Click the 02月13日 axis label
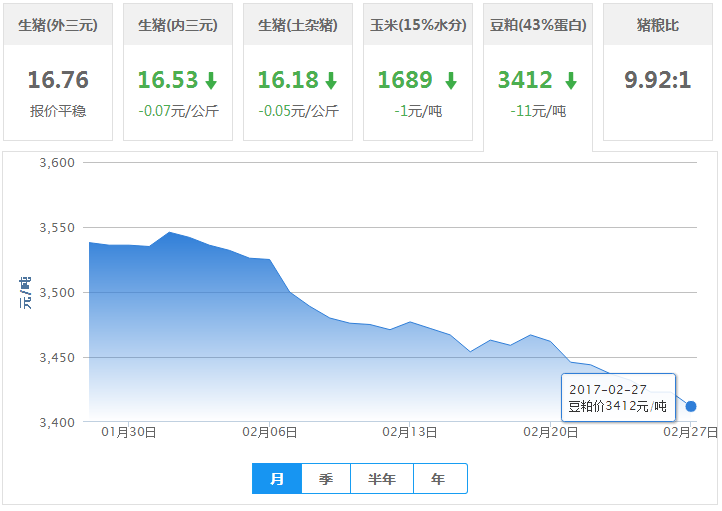The image size is (722, 511). click(x=410, y=432)
